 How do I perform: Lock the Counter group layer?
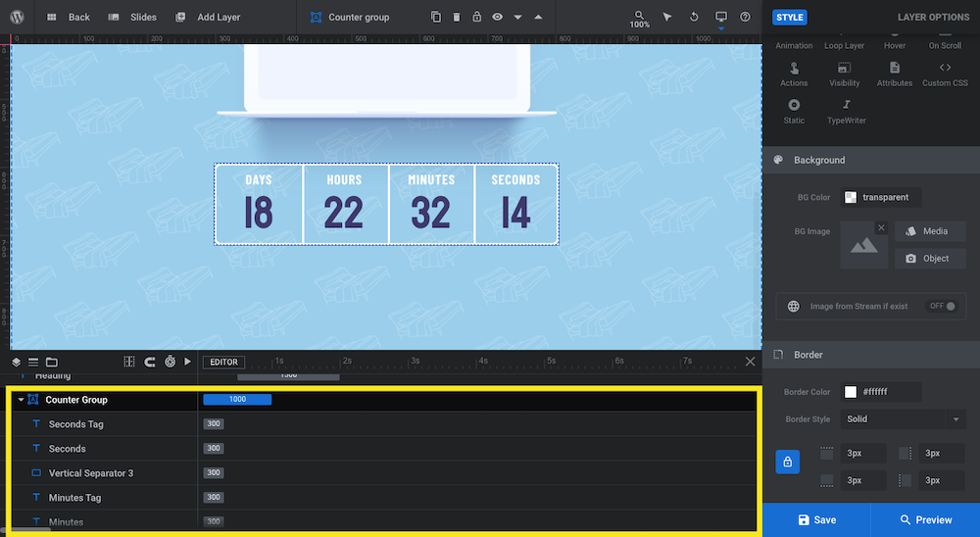click(477, 17)
